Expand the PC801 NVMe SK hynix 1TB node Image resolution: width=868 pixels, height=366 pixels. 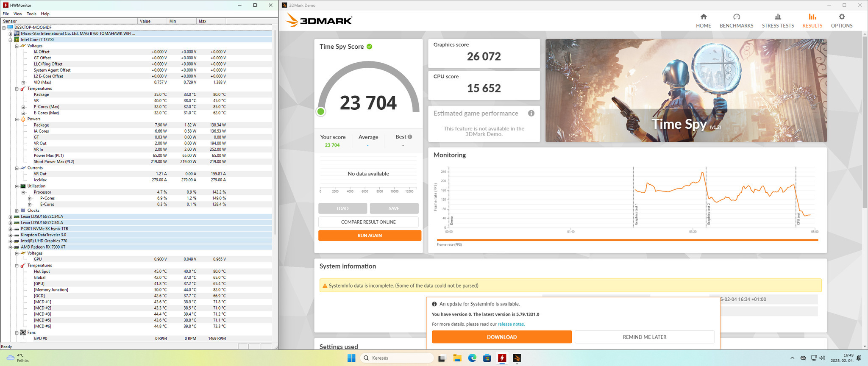tap(10, 229)
